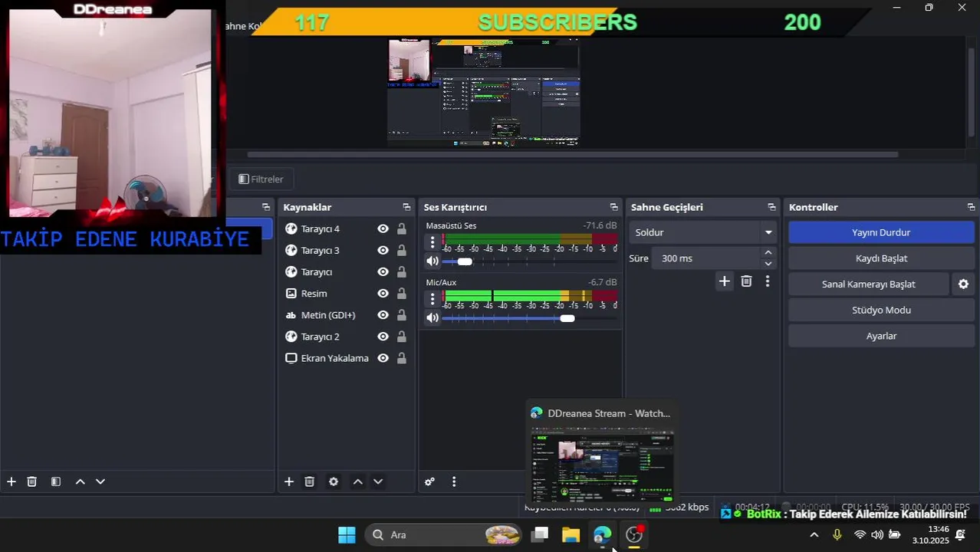
Task: Toggle lock on Tarayıcı 2 source
Action: tap(401, 336)
